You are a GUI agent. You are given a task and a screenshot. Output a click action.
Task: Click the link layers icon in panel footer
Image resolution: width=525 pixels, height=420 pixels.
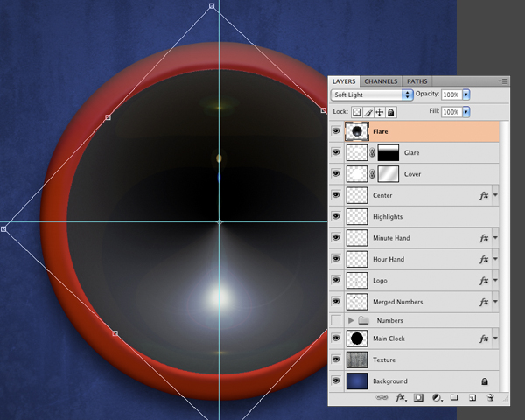pyautogui.click(x=381, y=397)
